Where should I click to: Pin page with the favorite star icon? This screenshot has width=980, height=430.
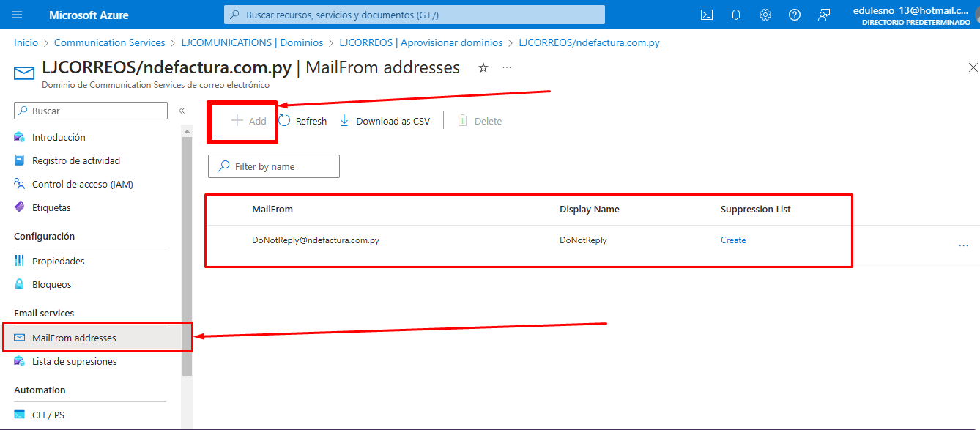coord(483,67)
